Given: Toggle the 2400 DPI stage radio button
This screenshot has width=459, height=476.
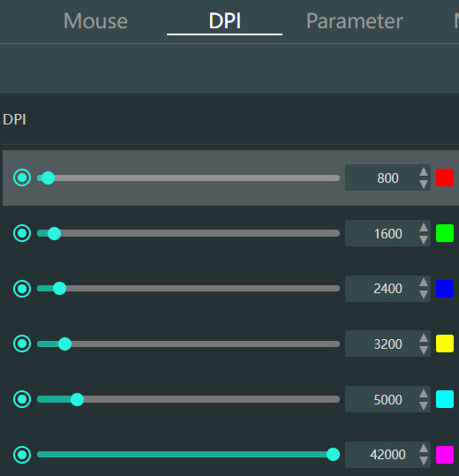Looking at the screenshot, I should [x=22, y=289].
